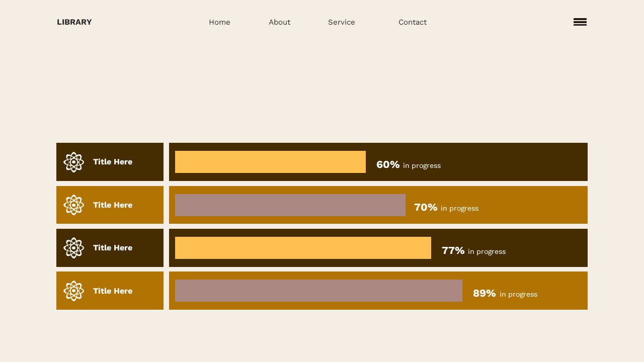Toggle the 60% progress row
The image size is (644, 362).
click(378, 162)
